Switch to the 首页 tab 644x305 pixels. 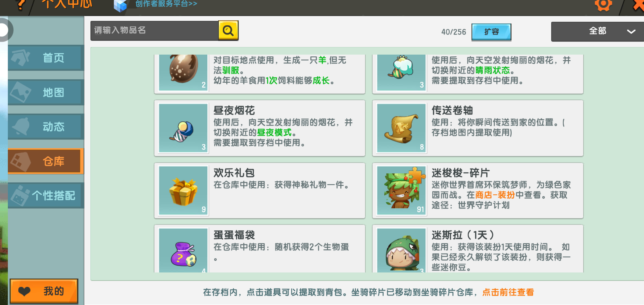coord(46,58)
